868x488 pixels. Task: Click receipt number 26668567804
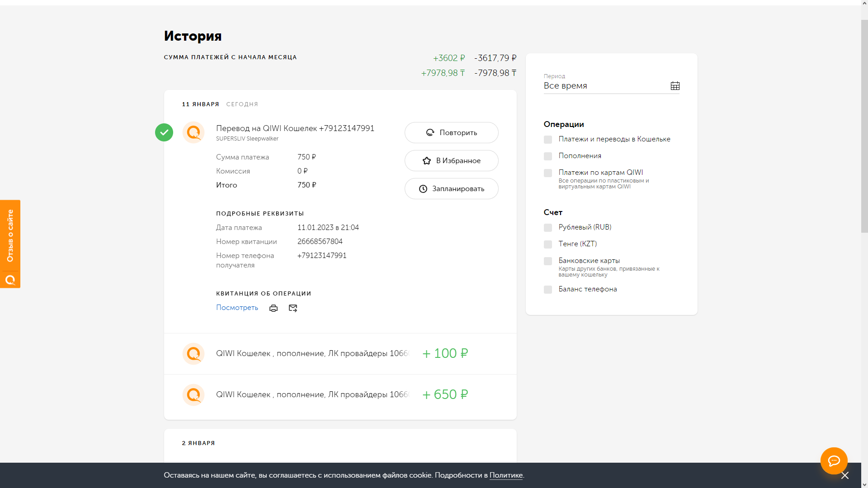click(x=320, y=242)
